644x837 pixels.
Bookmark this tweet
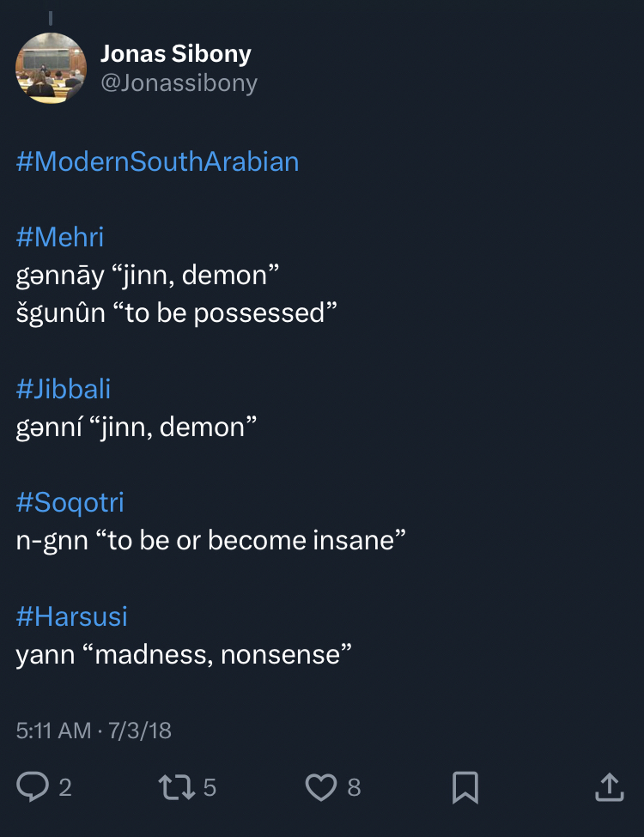click(465, 786)
